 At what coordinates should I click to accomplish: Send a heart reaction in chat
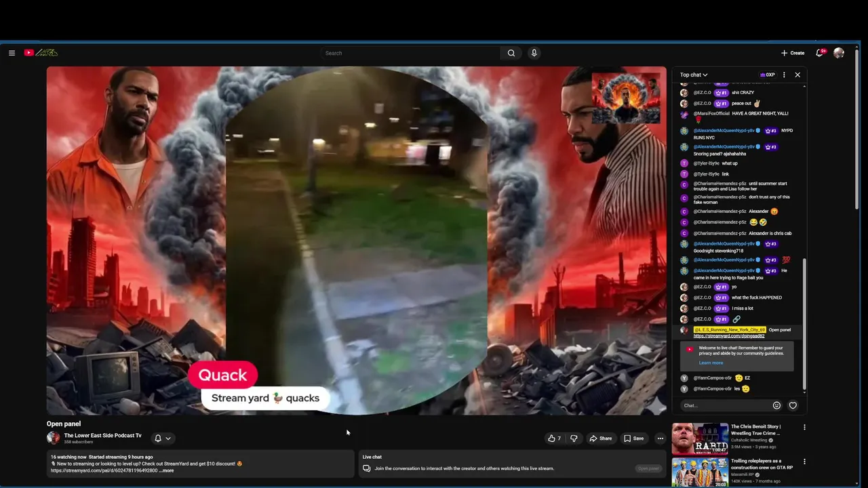pyautogui.click(x=793, y=405)
